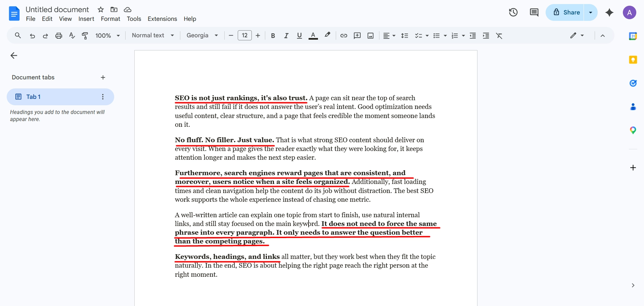Image resolution: width=644 pixels, height=306 pixels.
Task: Open the text color picker
Action: point(313,36)
